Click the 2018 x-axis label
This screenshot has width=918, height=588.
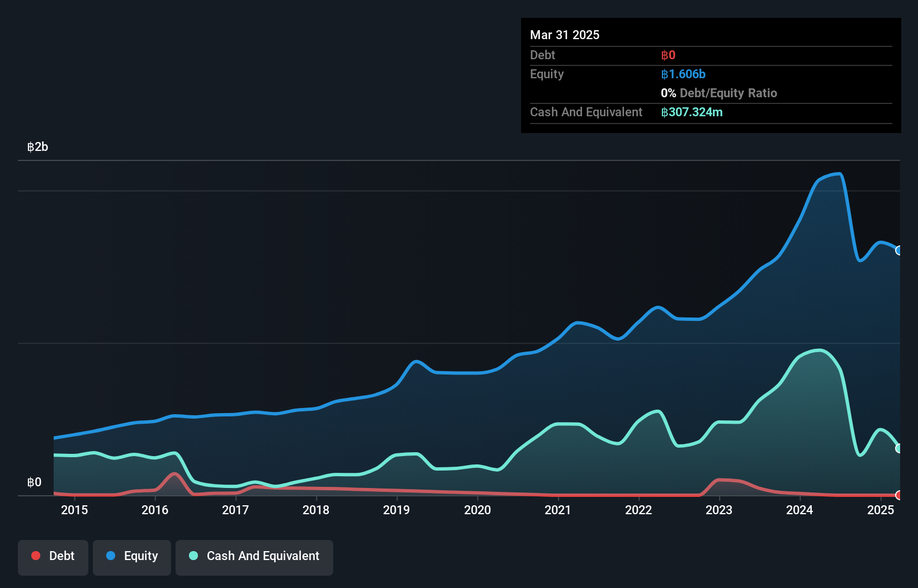[316, 510]
